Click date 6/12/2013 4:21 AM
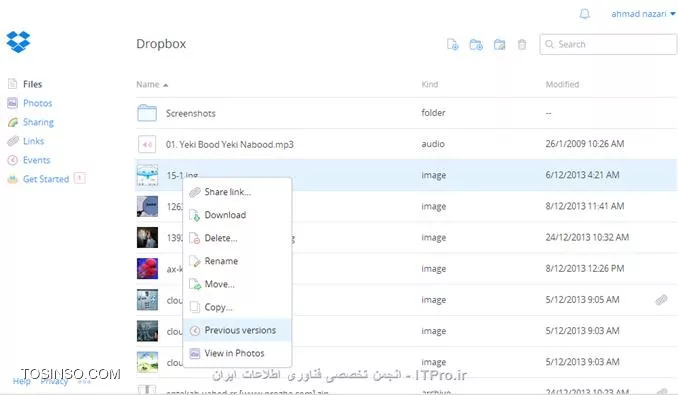Viewport: 678px width, 395px height. coord(582,175)
